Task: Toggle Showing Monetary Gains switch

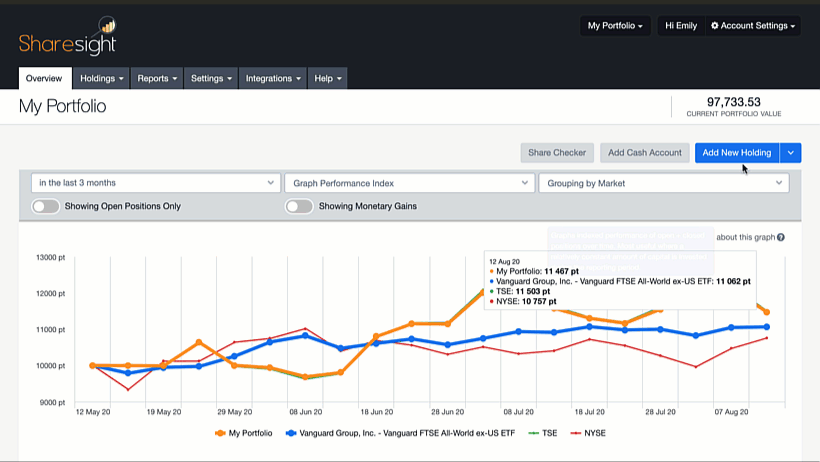Action: (299, 206)
